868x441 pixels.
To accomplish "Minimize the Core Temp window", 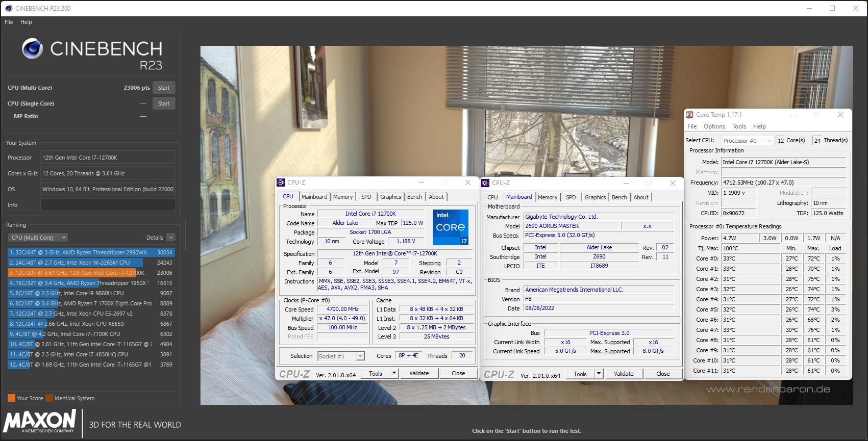I will 794,115.
